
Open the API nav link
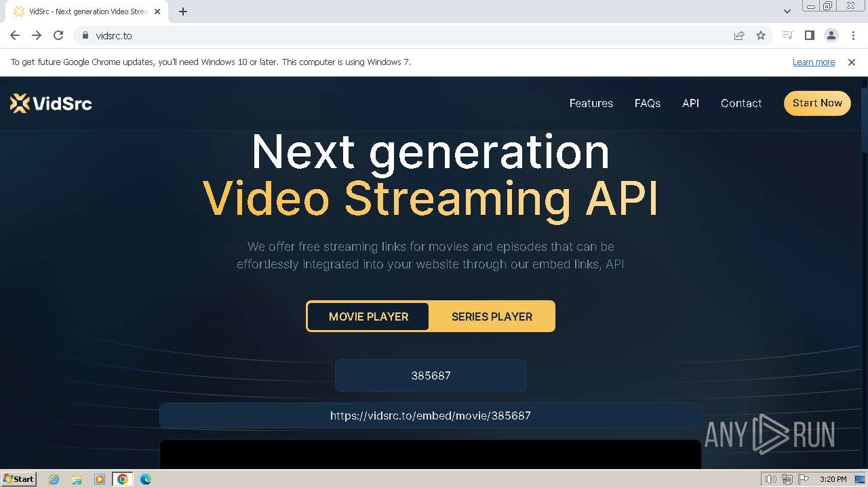(690, 103)
